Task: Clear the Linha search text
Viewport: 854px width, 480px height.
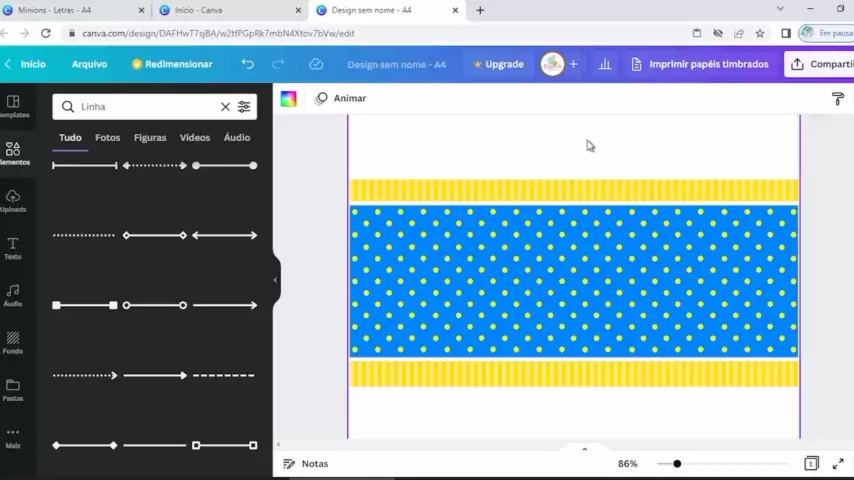Action: coord(225,107)
